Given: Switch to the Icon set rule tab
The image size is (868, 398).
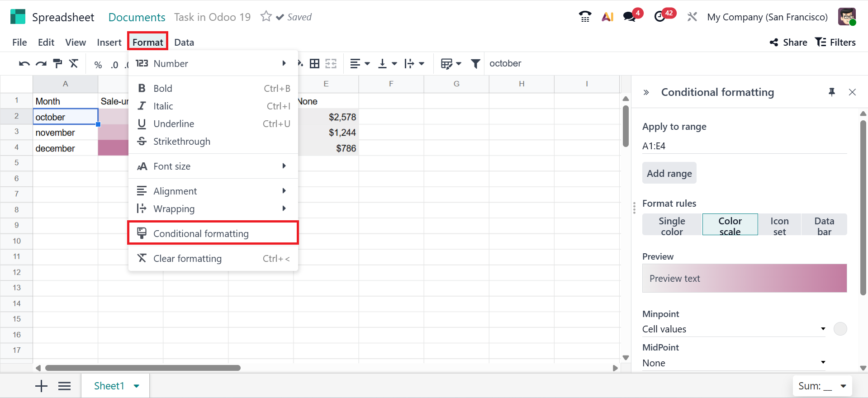Looking at the screenshot, I should pyautogui.click(x=779, y=225).
